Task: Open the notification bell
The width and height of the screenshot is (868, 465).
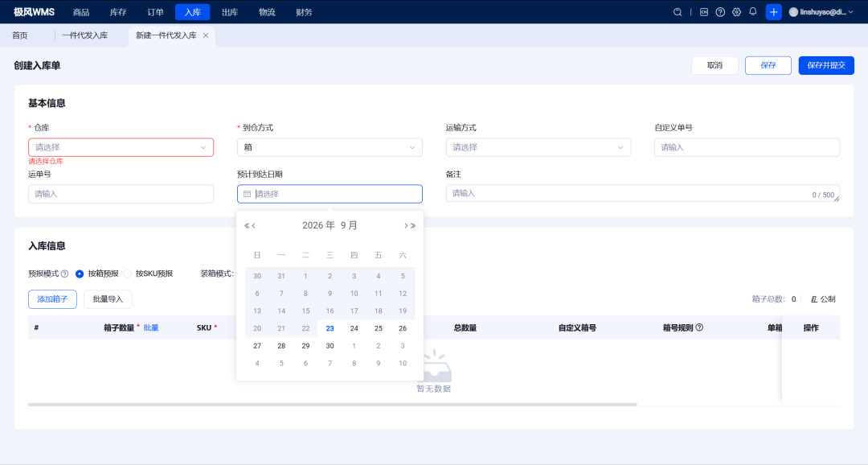Action: (x=753, y=11)
